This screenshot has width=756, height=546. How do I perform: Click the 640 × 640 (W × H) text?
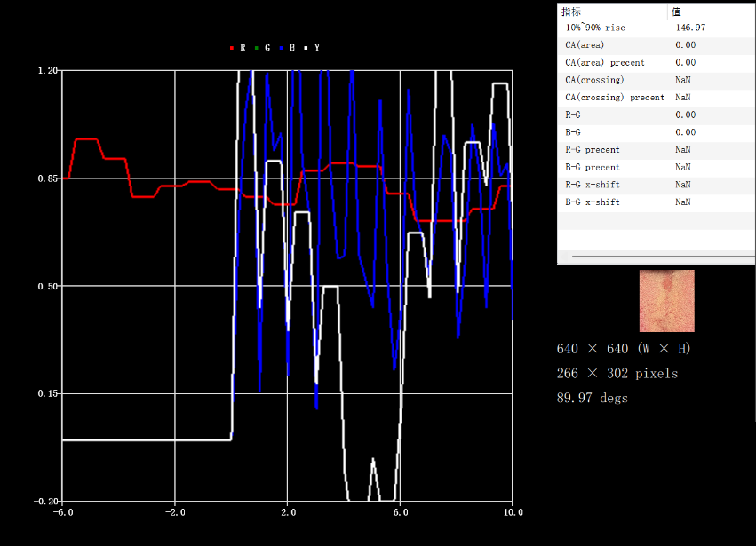[x=624, y=348]
